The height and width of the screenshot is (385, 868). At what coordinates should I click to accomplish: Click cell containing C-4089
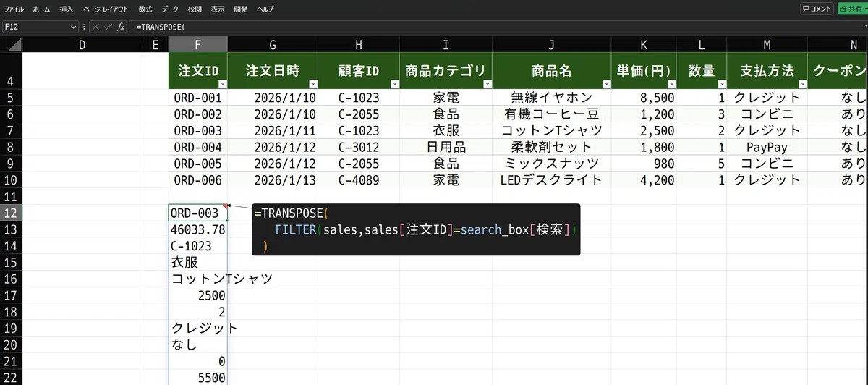click(358, 180)
